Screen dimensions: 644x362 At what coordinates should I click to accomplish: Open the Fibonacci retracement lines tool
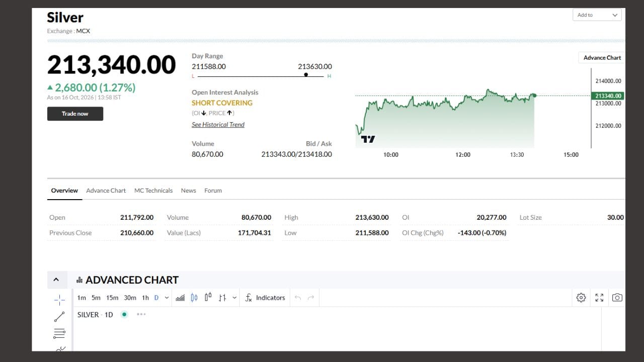click(x=59, y=333)
